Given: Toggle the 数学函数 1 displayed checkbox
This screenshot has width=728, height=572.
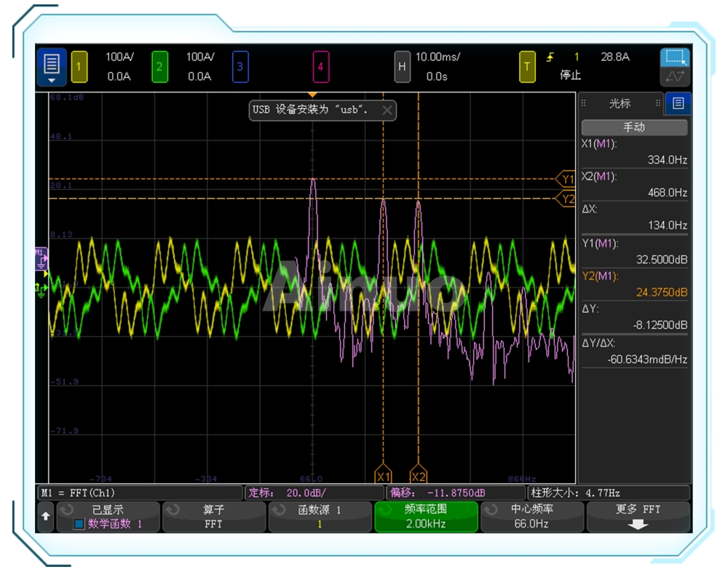Looking at the screenshot, I should [x=79, y=524].
